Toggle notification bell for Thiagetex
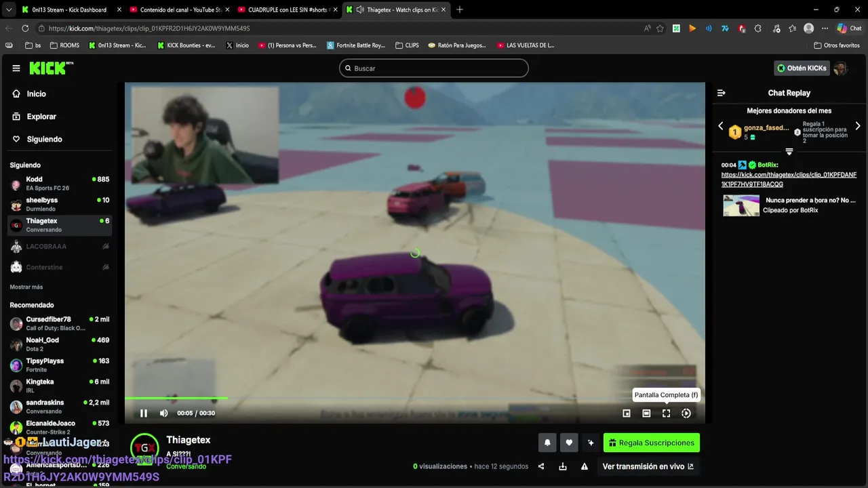 pos(547,443)
